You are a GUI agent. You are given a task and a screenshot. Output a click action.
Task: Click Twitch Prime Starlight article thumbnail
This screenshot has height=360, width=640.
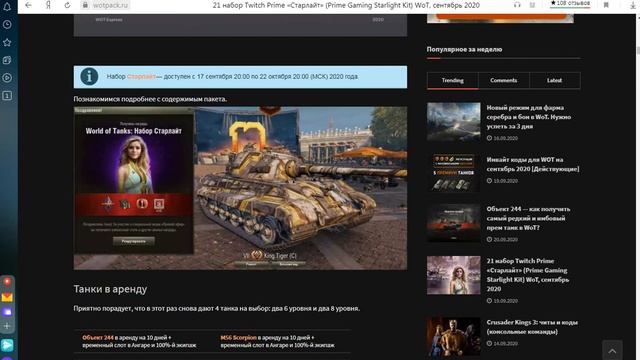453,275
